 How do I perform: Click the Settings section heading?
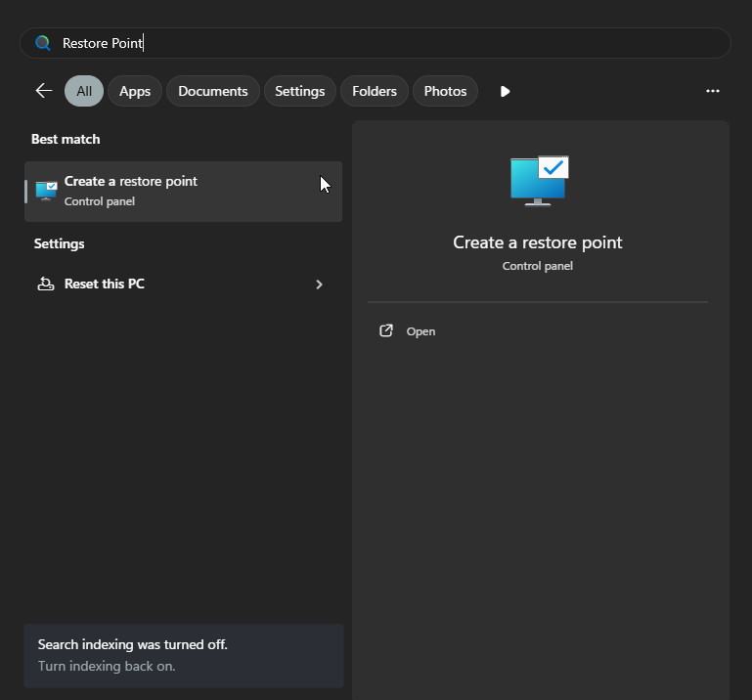click(59, 244)
